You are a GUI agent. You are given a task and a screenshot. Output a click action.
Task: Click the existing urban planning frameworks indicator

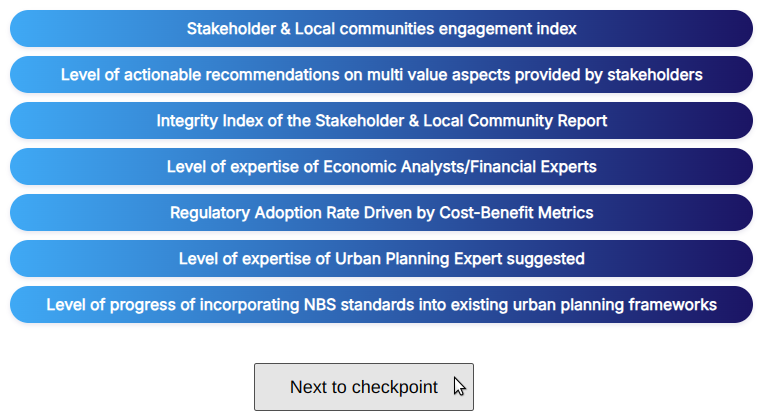[x=381, y=304]
